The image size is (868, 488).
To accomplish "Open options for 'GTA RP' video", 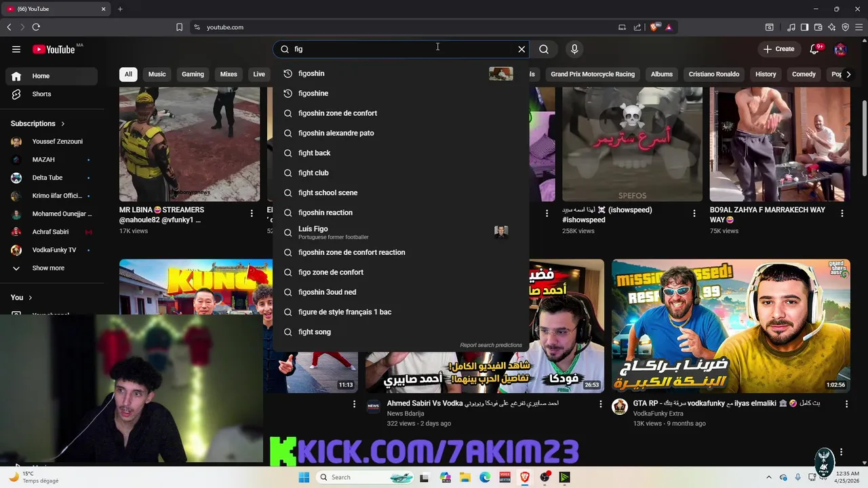I will pyautogui.click(x=846, y=404).
